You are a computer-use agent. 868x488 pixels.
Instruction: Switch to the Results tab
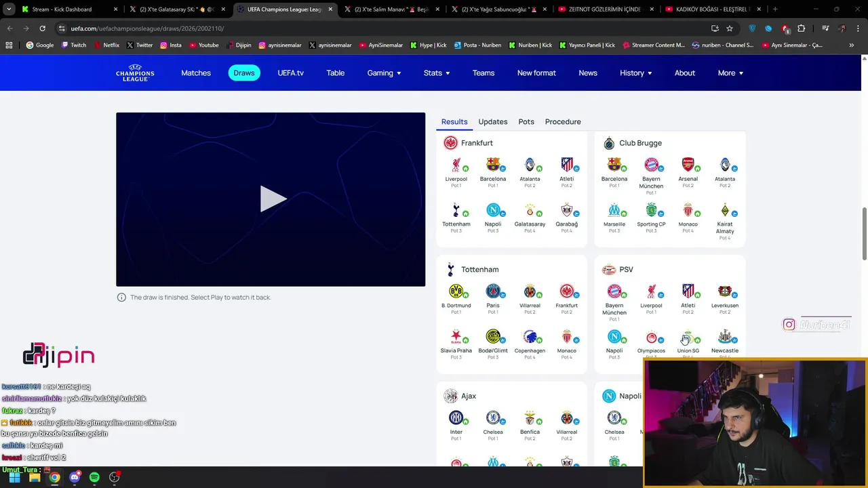454,122
